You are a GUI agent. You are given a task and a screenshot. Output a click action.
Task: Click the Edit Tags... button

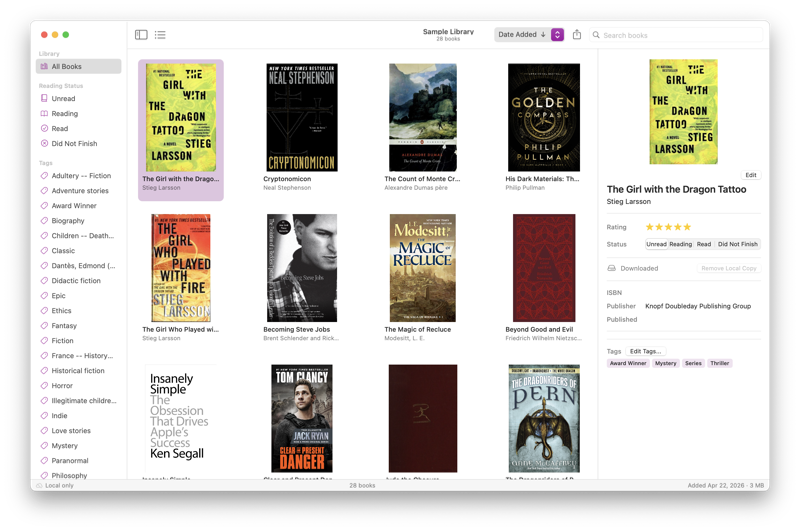(645, 351)
